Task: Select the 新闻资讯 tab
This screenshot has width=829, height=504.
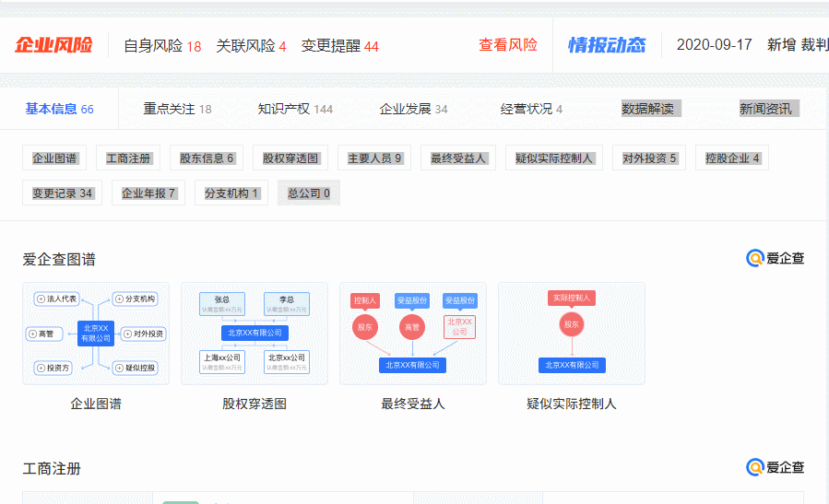Action: pyautogui.click(x=769, y=109)
